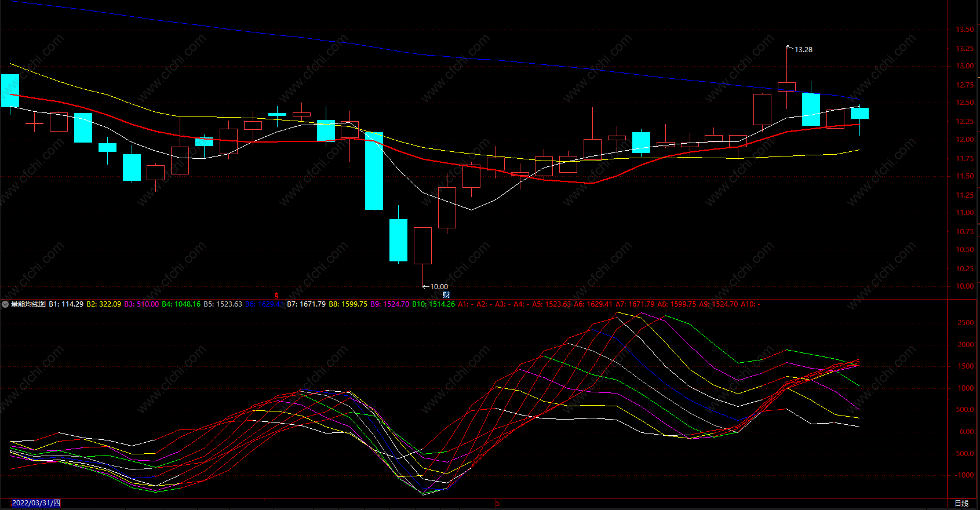The image size is (980, 510).
Task: Expand the 量能均线图 indicator dropdown arrow
Action: (x=5, y=304)
